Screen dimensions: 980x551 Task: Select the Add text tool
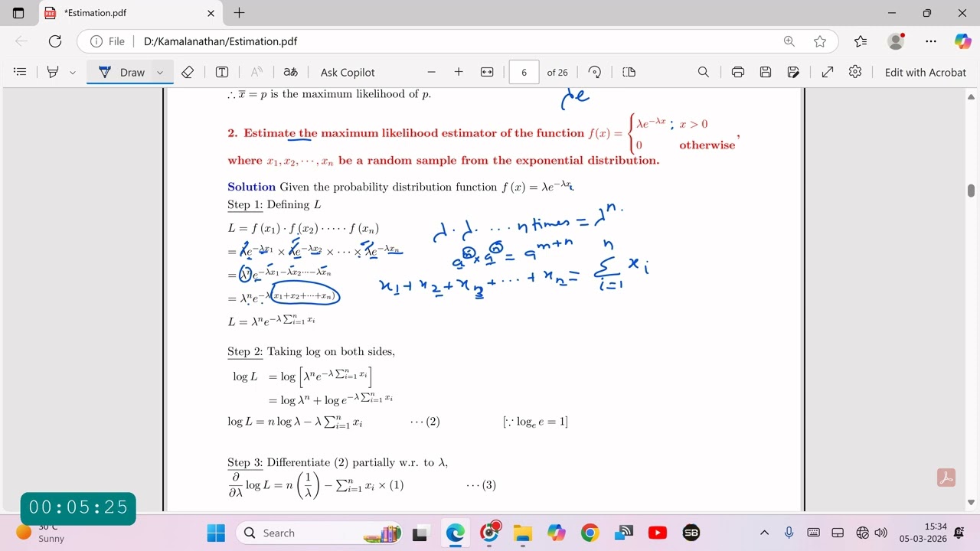pos(222,72)
